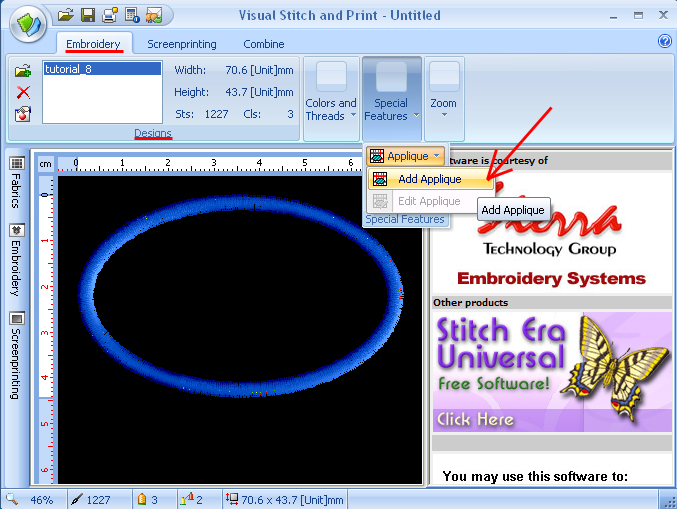
Task: Select tutorial_8 in the designs list
Action: (x=102, y=69)
